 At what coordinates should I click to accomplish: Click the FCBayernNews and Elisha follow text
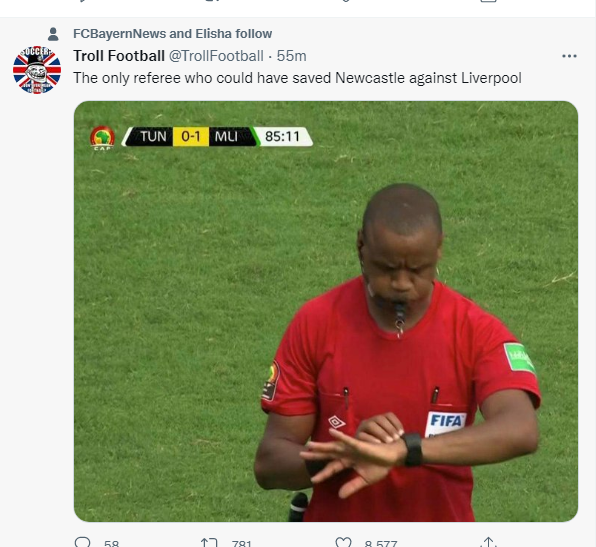tap(173, 34)
